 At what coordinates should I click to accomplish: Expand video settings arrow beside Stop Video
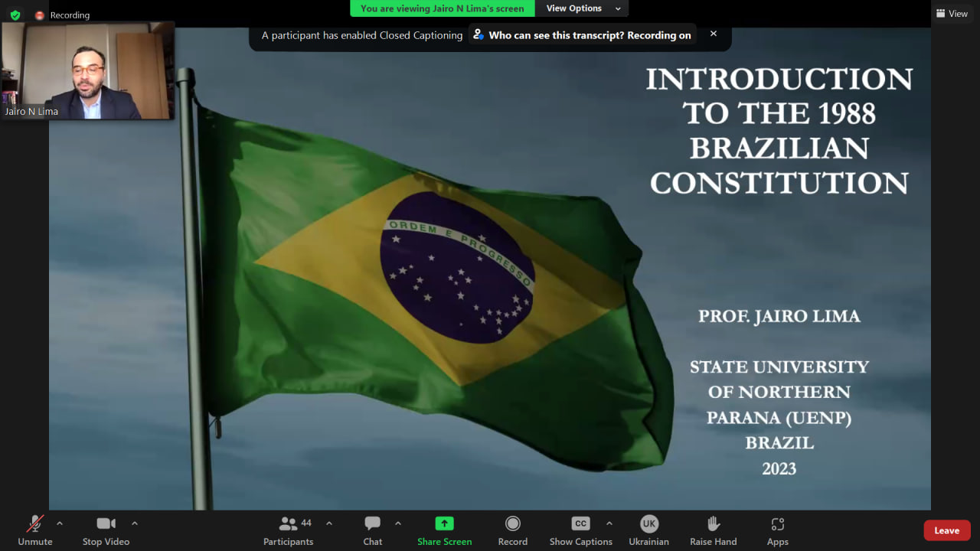[135, 523]
